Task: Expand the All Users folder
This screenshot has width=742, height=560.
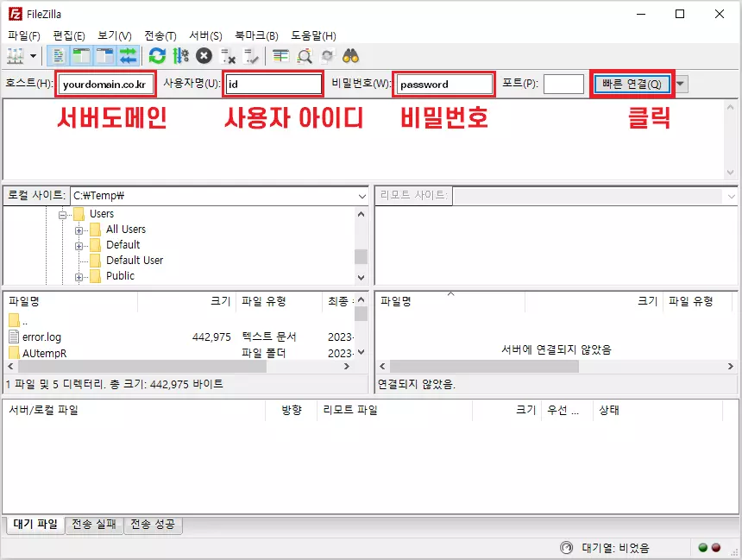Action: [79, 230]
